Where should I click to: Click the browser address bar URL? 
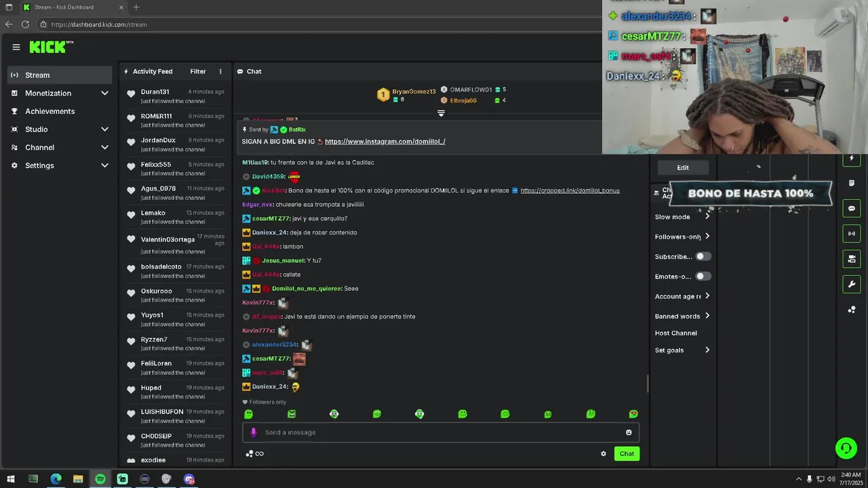coord(99,24)
